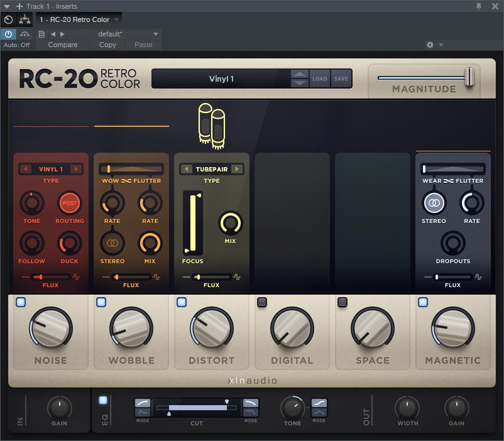Select previous noise type left arrow
The width and height of the screenshot is (504, 441).
[x=25, y=169]
